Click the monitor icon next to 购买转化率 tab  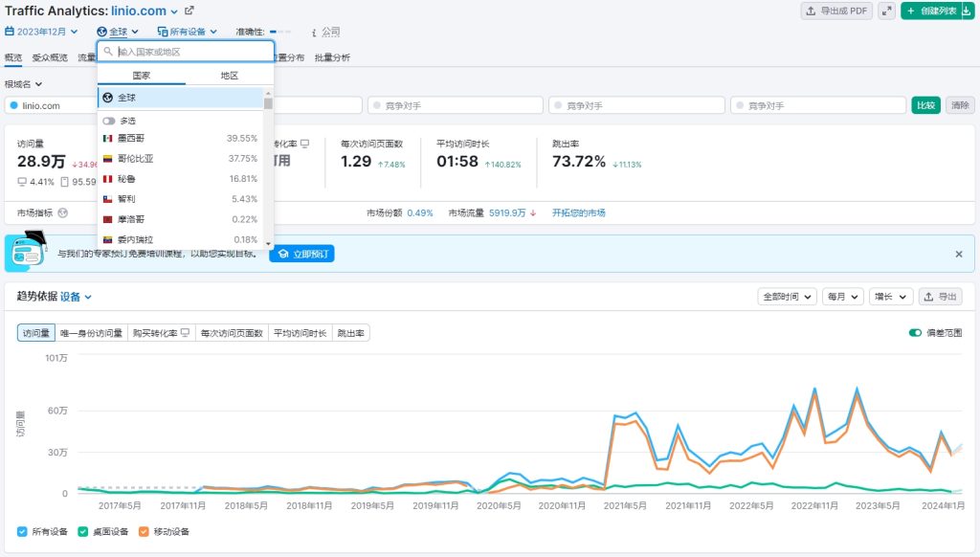coord(185,333)
